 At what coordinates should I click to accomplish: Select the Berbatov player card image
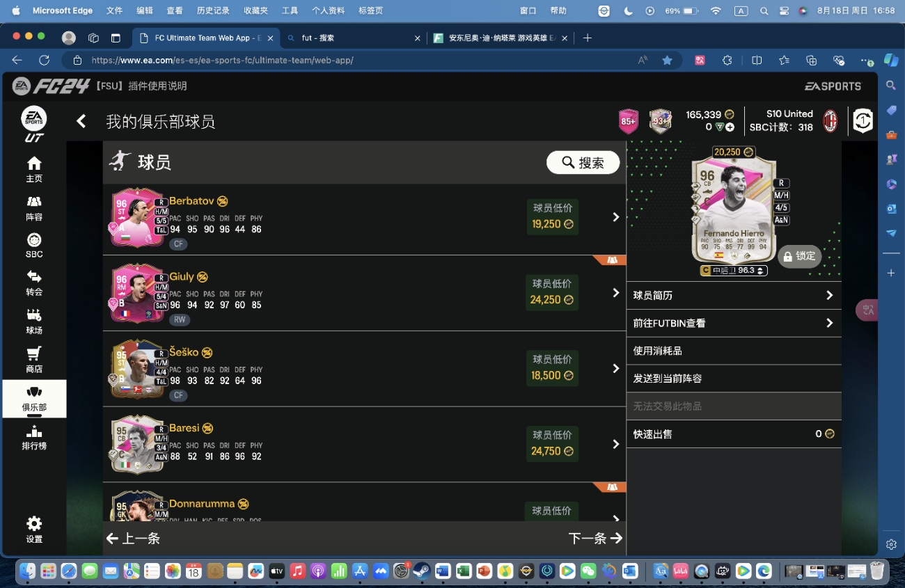point(138,217)
